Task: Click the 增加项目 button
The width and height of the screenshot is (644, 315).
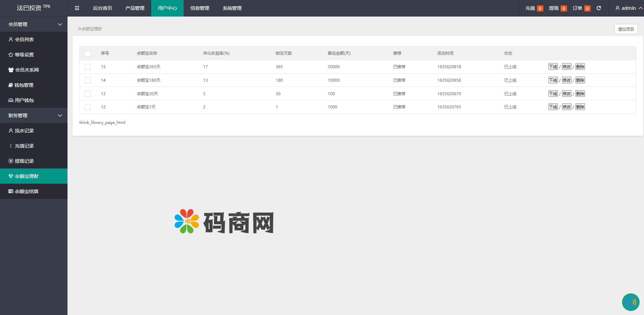Action: tap(626, 29)
